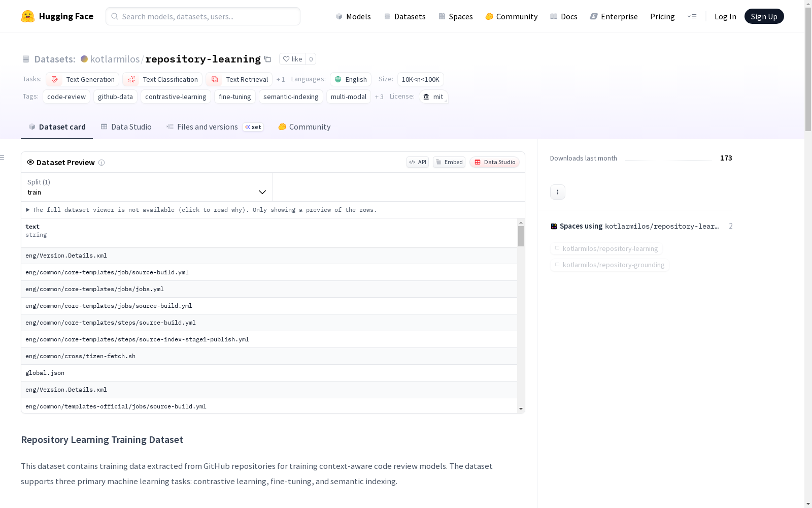Open the kotlarmilos user profile link
This screenshot has width=812, height=508.
115,59
